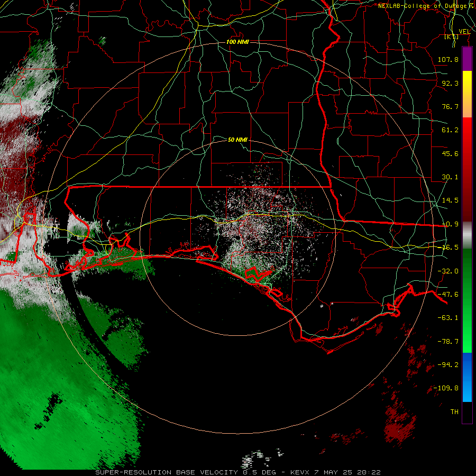Click the 61.2 velocity legend value
The height and width of the screenshot is (476, 476).
[x=450, y=130]
